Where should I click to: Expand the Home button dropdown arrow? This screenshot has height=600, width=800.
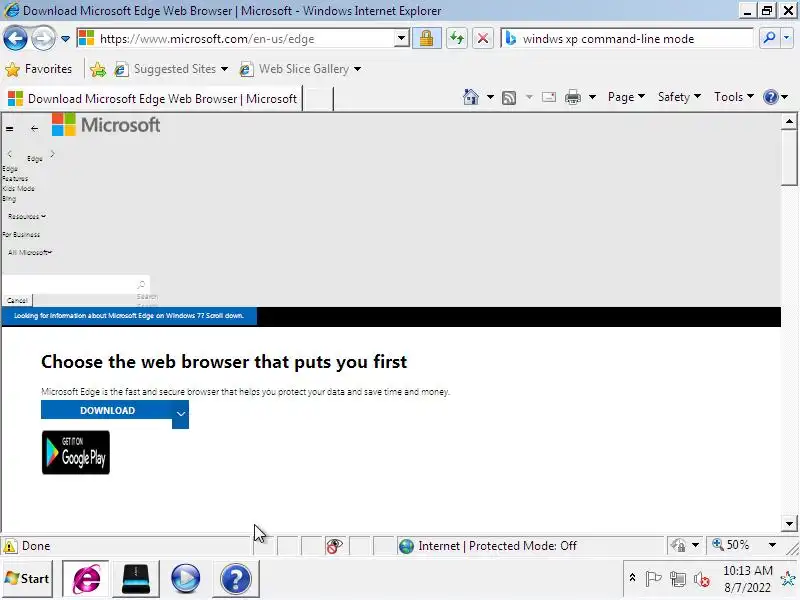point(490,97)
